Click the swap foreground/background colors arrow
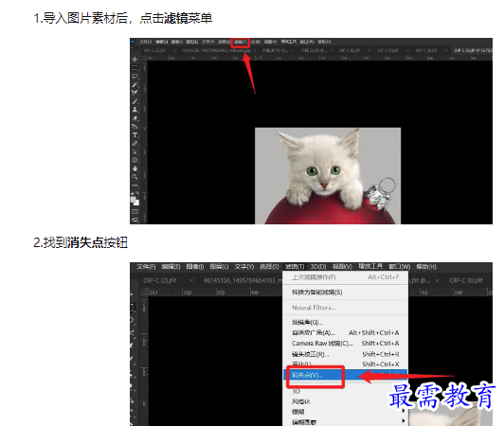Image resolution: width=504 pixels, height=426 pixels. point(137,193)
